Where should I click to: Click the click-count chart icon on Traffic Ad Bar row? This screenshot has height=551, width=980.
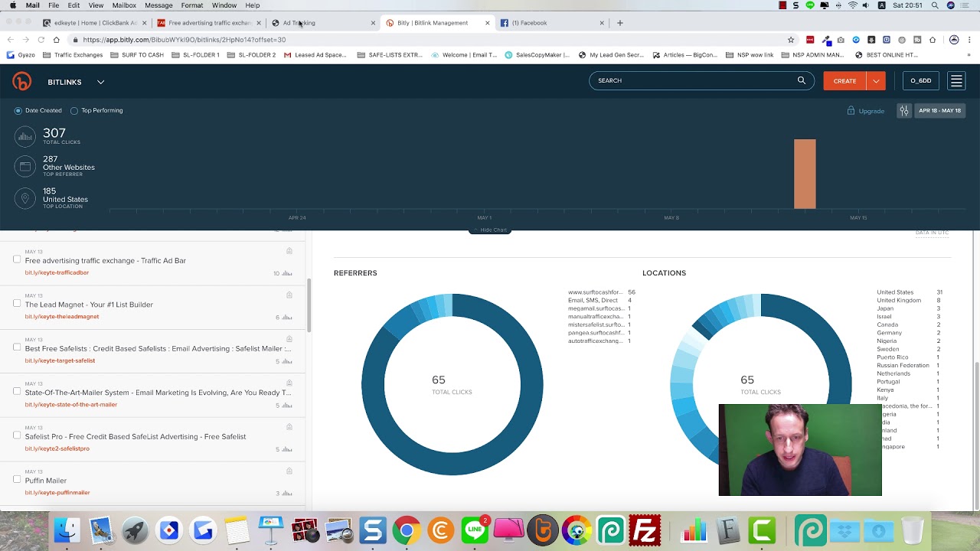287,273
